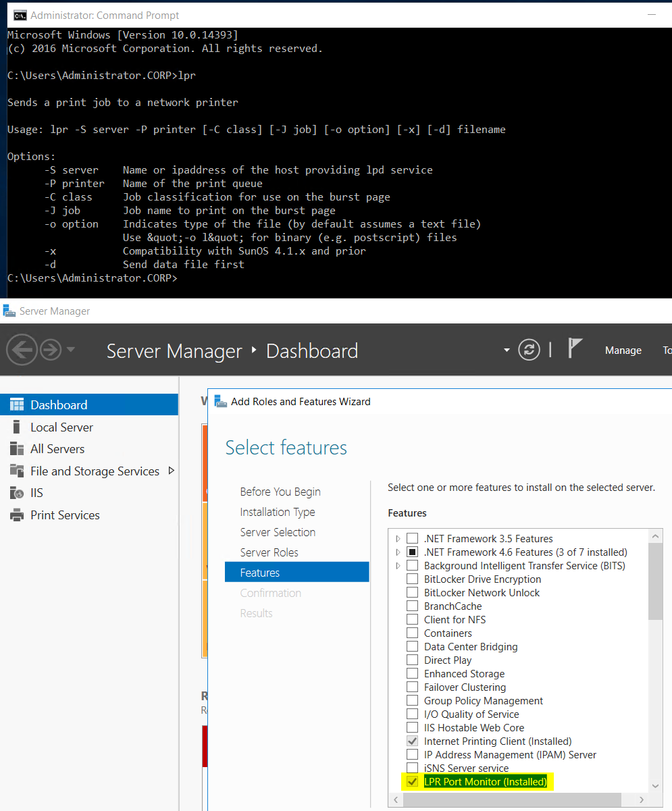Expand Background Intelligent Transfer Service tree node
This screenshot has width=672, height=811.
point(398,566)
